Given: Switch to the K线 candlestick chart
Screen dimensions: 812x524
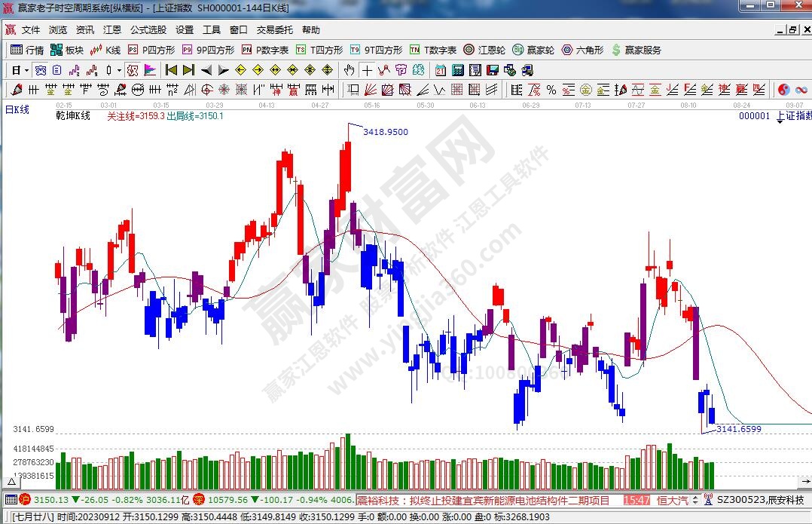Looking at the screenshot, I should tap(105, 51).
